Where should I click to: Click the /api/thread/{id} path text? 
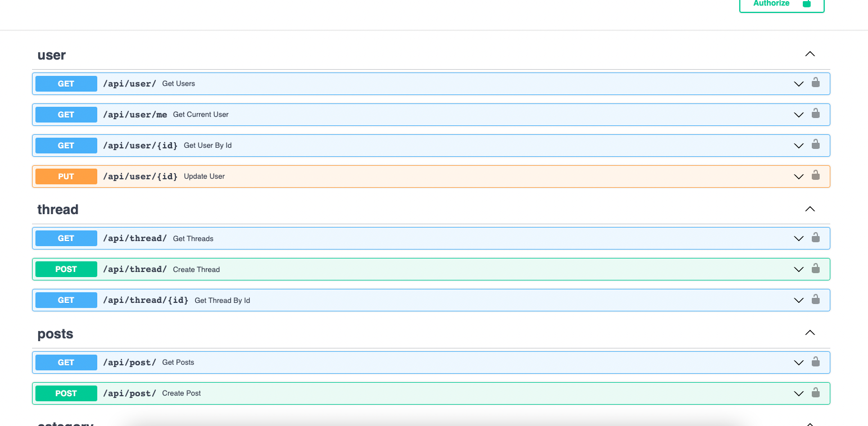coord(146,300)
